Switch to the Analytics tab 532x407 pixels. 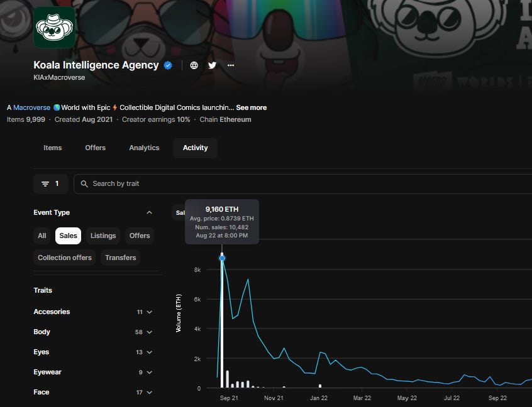point(144,148)
